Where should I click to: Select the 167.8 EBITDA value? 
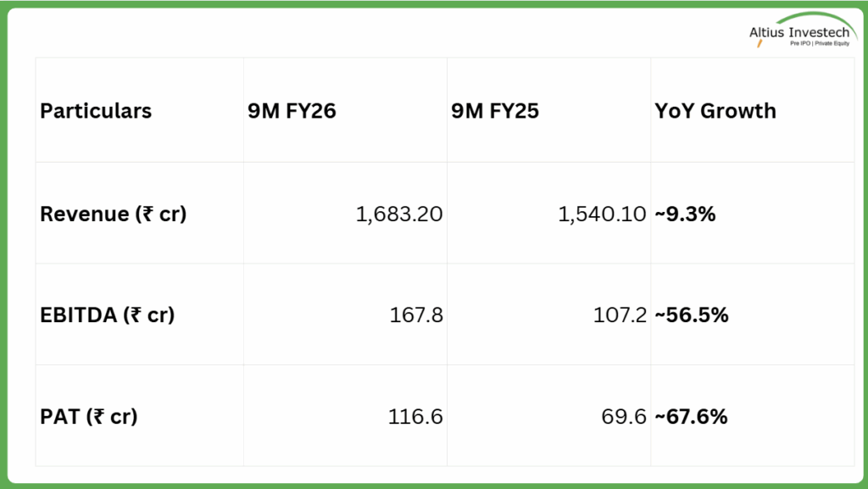pos(416,316)
